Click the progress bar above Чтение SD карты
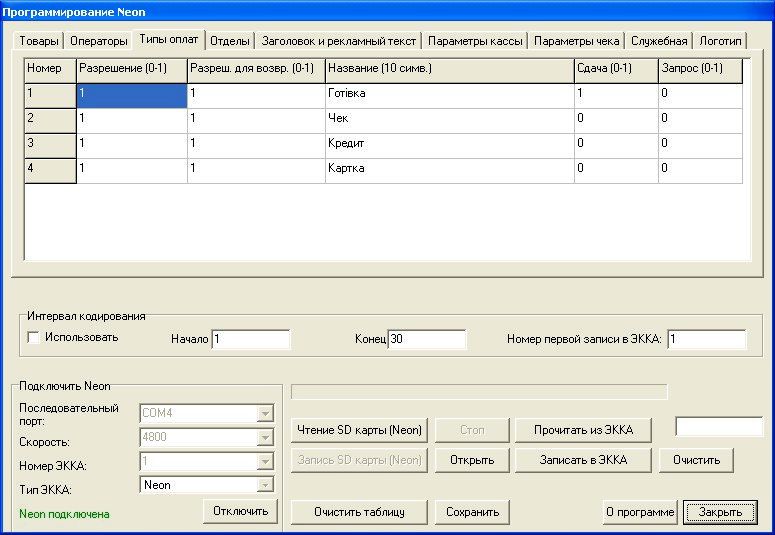 pos(479,392)
